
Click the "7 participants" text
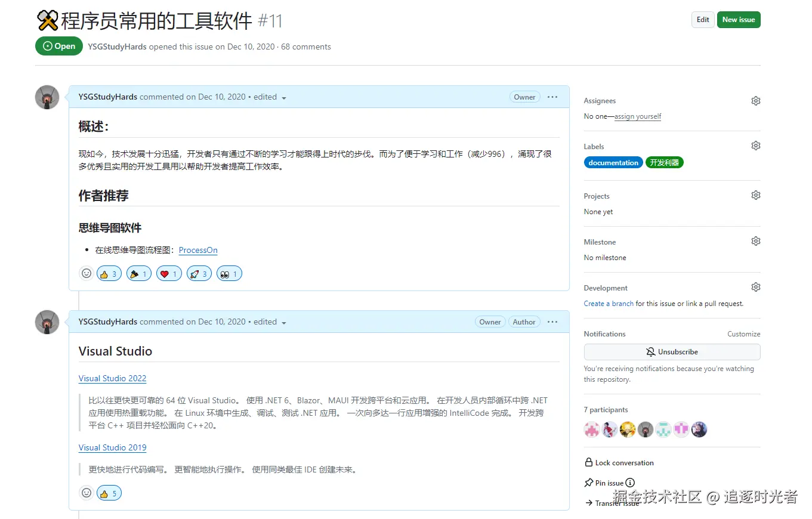606,410
